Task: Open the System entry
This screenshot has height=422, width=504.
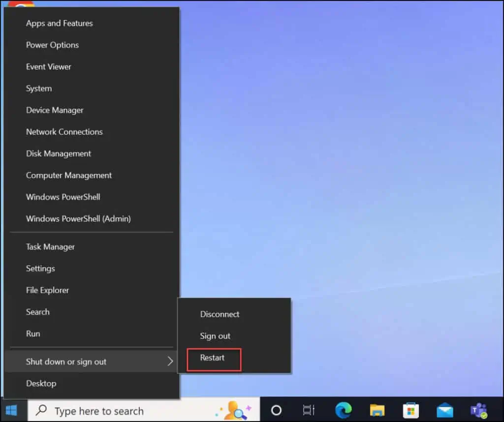Action: (91, 89)
